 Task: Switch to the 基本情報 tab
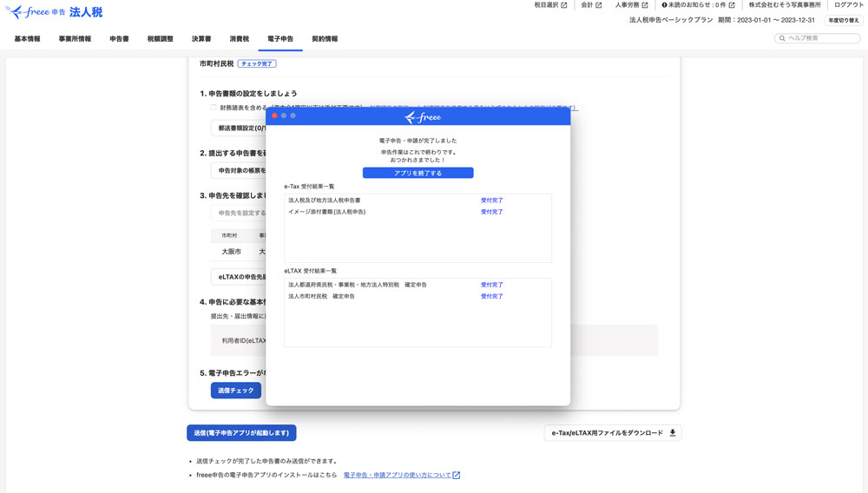pyautogui.click(x=27, y=39)
